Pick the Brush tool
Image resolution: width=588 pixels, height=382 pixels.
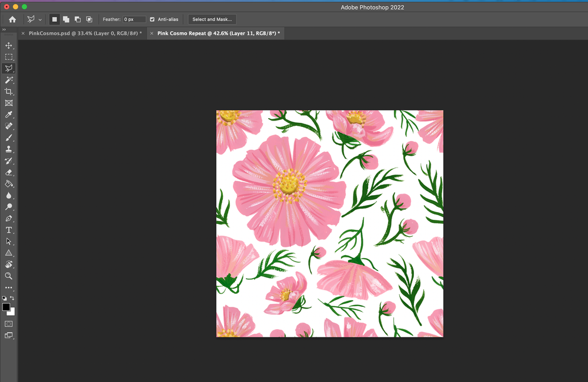click(9, 138)
